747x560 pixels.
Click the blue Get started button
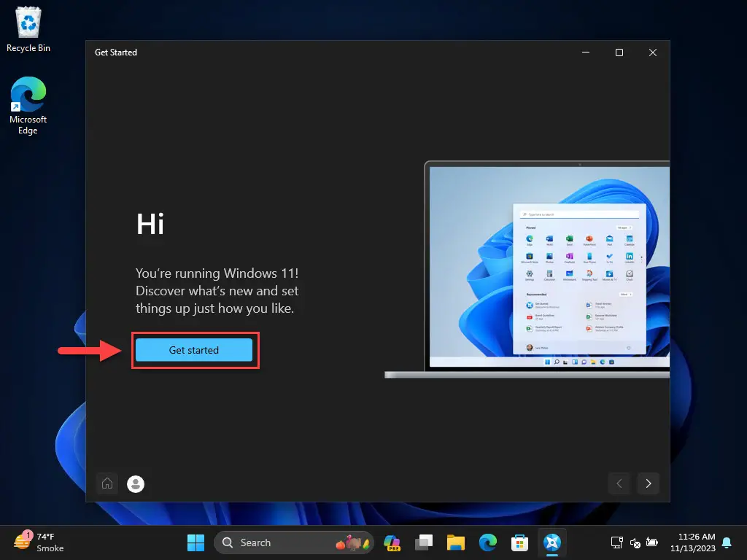[194, 350]
